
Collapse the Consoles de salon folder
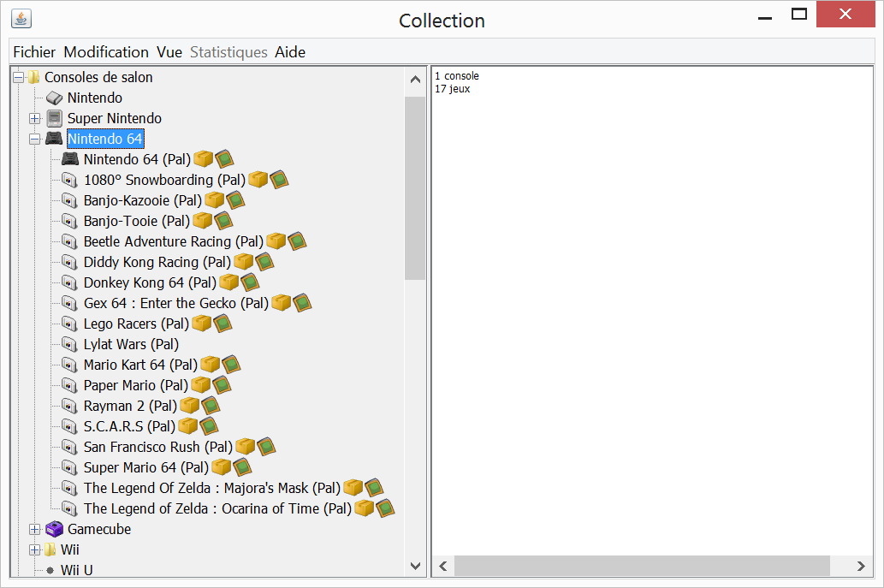click(x=19, y=77)
